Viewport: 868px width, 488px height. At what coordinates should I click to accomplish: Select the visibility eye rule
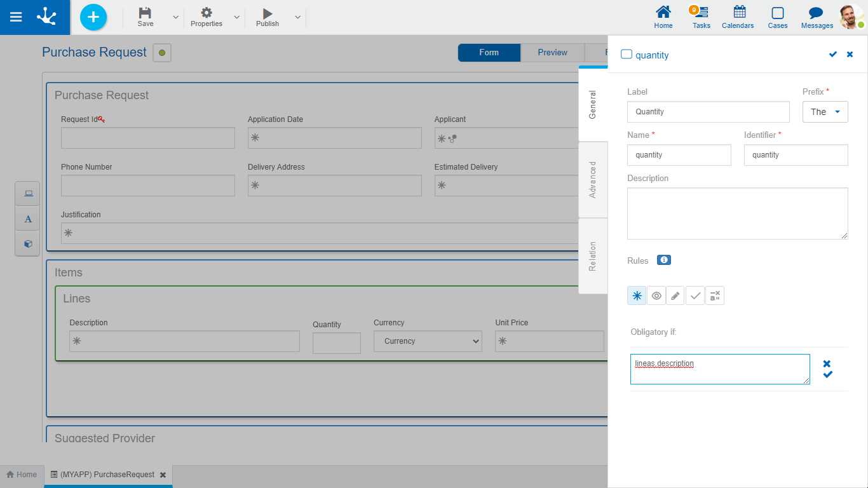656,295
